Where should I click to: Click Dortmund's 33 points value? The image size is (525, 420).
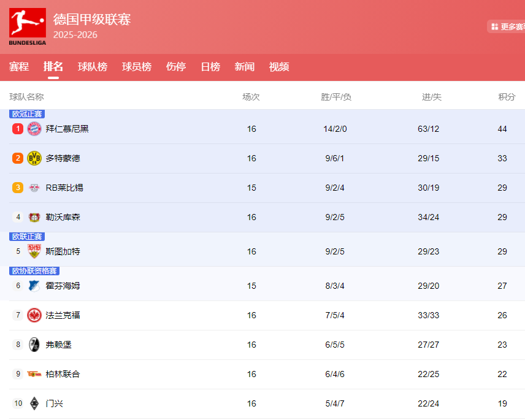(x=502, y=158)
